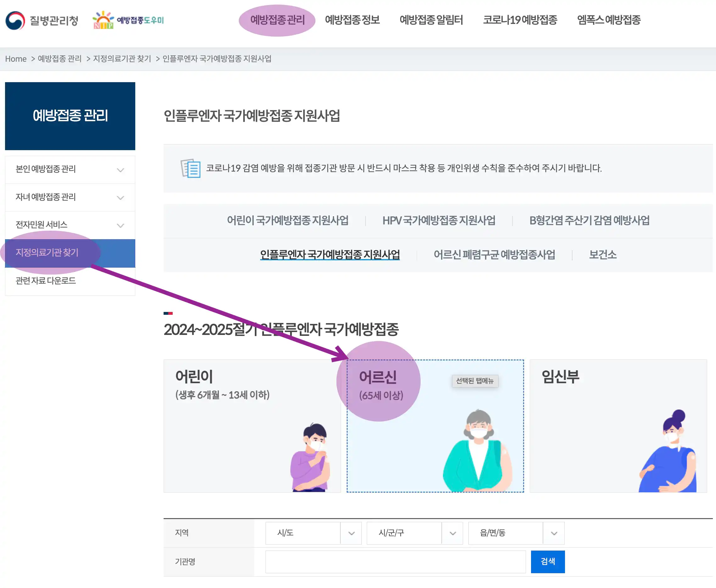The height and width of the screenshot is (588, 716).
Task: Click the 검색 search button
Action: 548,561
